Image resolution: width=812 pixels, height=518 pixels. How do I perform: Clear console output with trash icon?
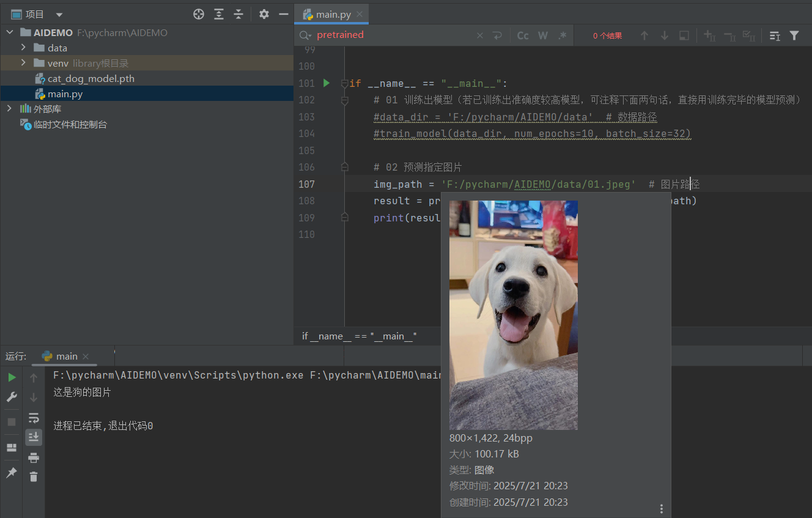coord(34,476)
